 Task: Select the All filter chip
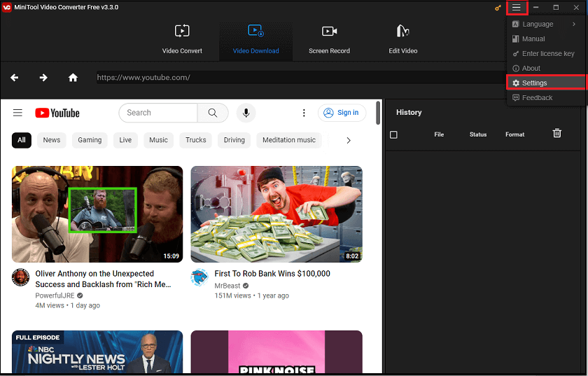pos(22,140)
